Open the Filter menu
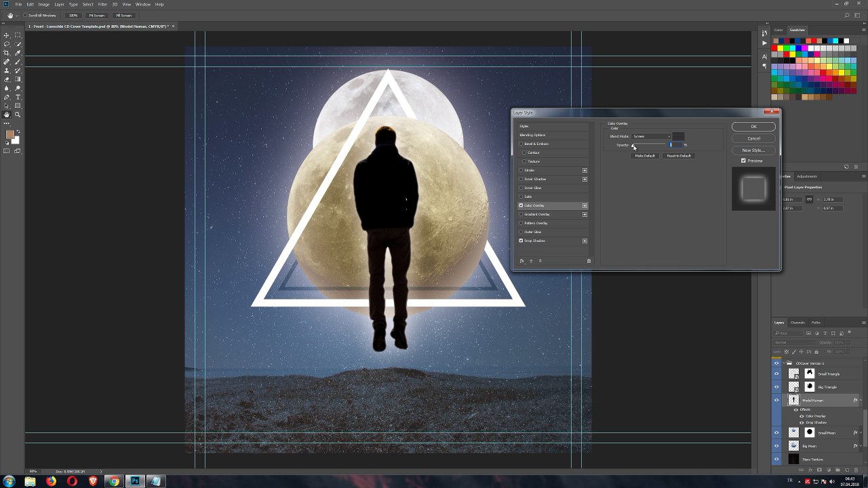Image resolution: width=868 pixels, height=488 pixels. 102,4
